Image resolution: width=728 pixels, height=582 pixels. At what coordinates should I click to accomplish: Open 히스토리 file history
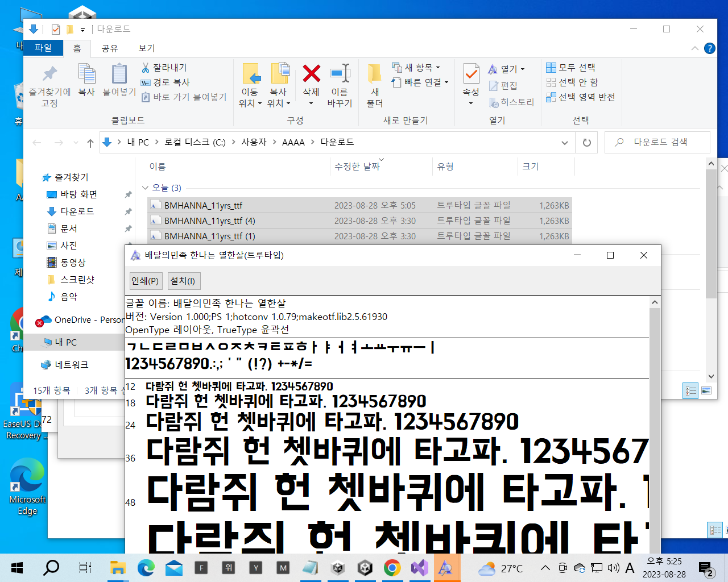(511, 102)
